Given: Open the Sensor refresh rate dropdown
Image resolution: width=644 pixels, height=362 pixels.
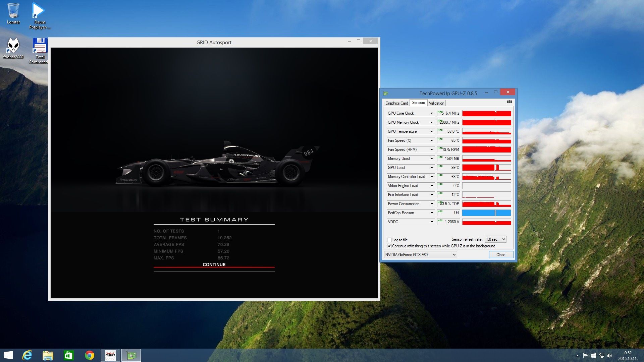Looking at the screenshot, I should [x=495, y=239].
